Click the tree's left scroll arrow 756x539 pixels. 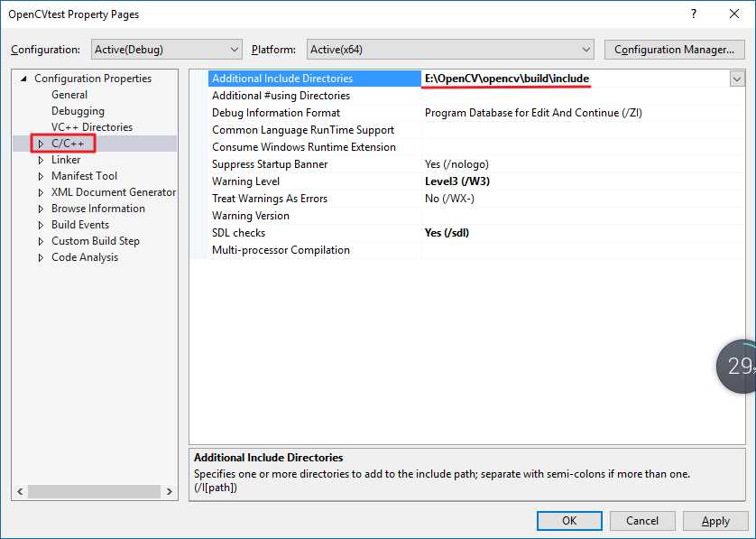20,492
